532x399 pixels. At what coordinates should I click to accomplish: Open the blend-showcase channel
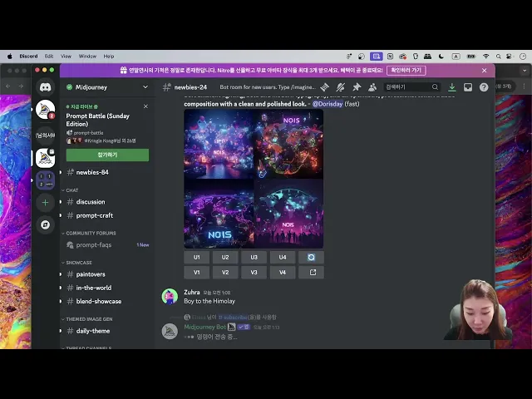pyautogui.click(x=106, y=301)
